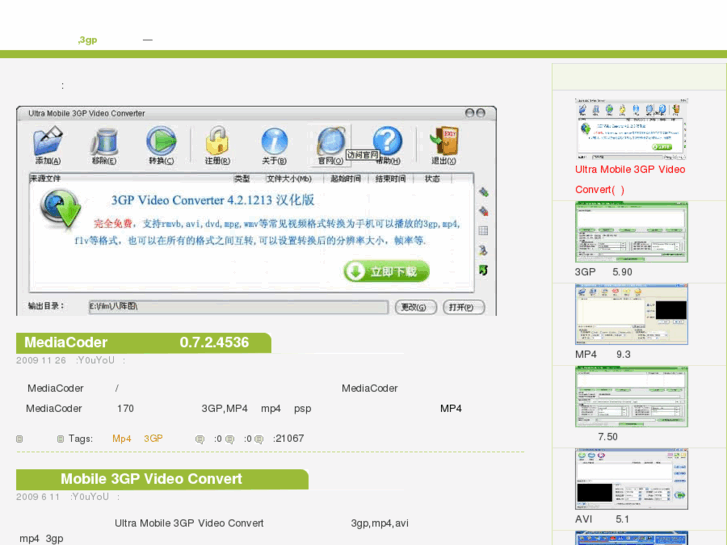This screenshot has width=727, height=545.
Task: Click author YOuYoU under Mobile 3GP heading
Action: click(x=91, y=497)
